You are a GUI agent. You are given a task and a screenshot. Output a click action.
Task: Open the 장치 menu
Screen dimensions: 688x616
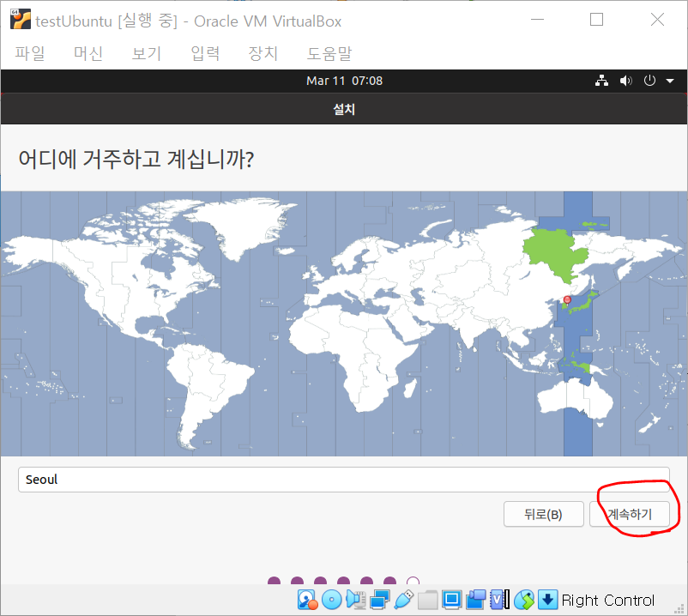coord(263,53)
